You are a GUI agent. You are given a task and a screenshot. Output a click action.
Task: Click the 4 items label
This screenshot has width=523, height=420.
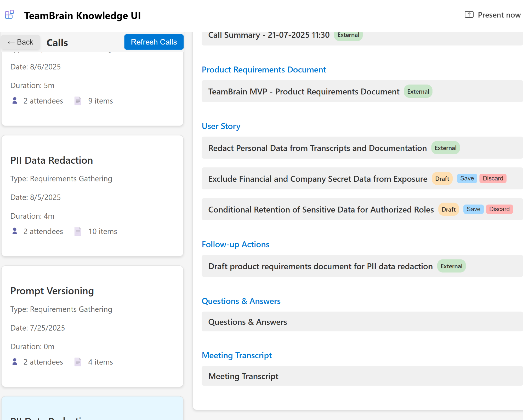tap(100, 362)
